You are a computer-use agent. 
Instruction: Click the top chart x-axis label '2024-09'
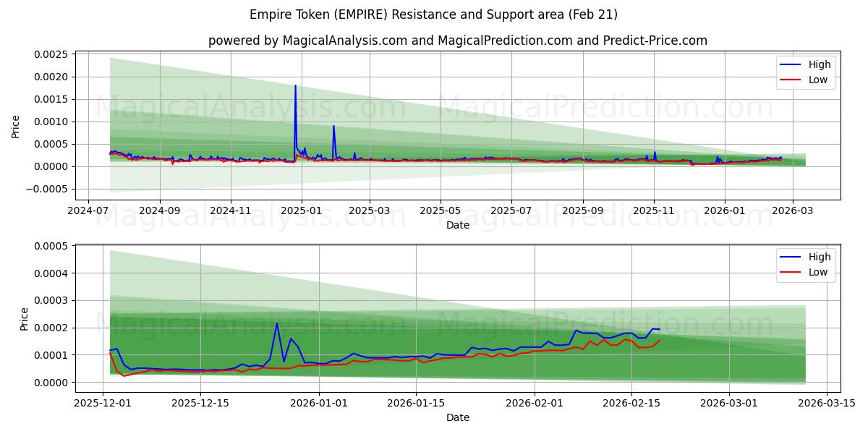click(159, 210)
